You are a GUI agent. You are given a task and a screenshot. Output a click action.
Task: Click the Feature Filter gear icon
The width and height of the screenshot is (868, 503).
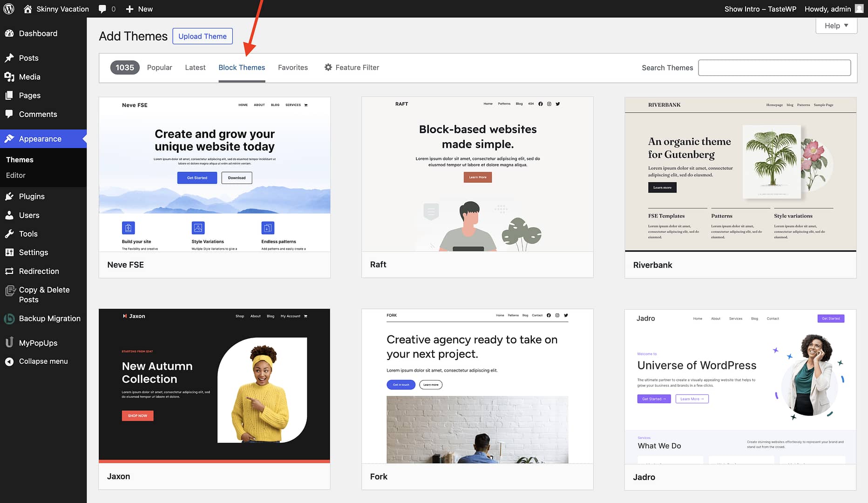pyautogui.click(x=328, y=68)
